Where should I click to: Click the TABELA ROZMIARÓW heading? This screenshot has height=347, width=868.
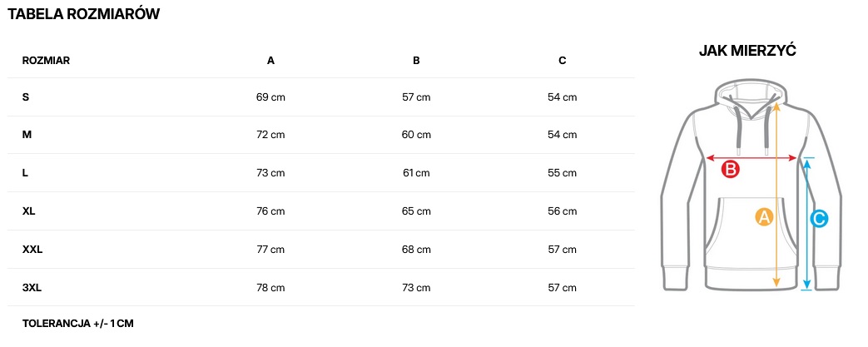83,14
